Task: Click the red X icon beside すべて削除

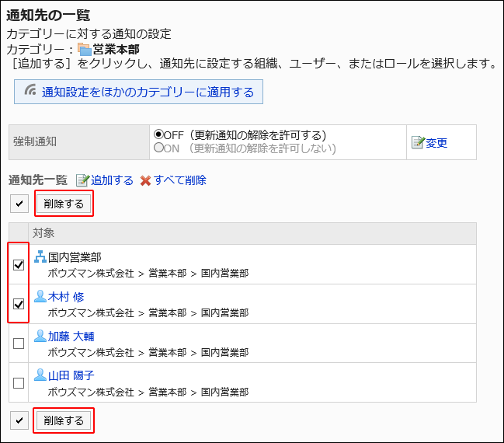Action: [x=145, y=180]
